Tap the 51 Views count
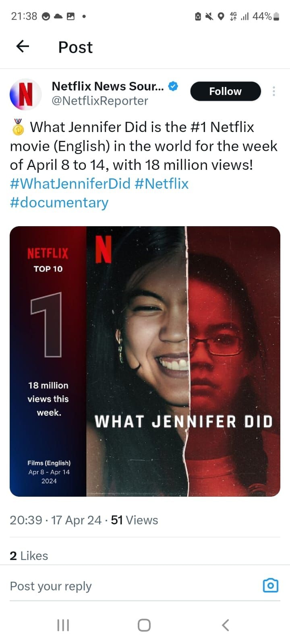 [135, 520]
